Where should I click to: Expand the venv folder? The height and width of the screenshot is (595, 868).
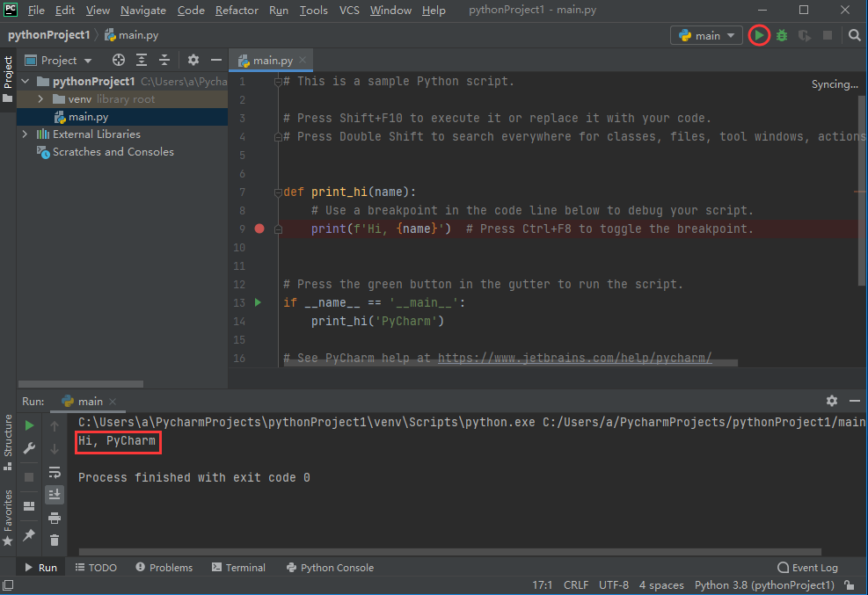point(40,99)
